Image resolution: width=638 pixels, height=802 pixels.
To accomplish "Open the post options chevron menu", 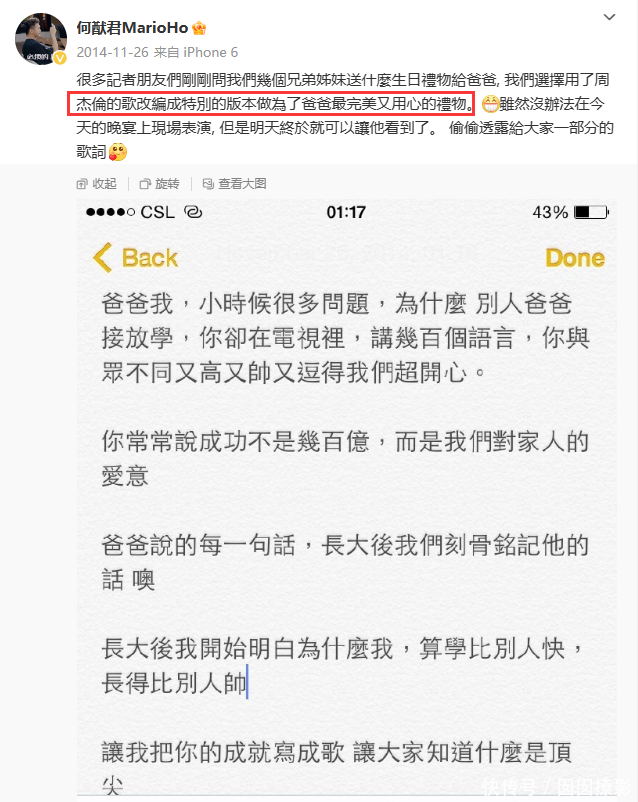I will coord(609,17).
